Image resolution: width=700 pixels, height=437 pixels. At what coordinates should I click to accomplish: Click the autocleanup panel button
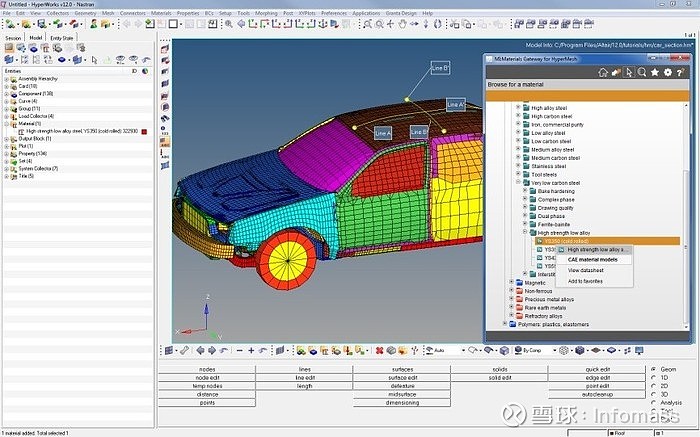coord(597,394)
